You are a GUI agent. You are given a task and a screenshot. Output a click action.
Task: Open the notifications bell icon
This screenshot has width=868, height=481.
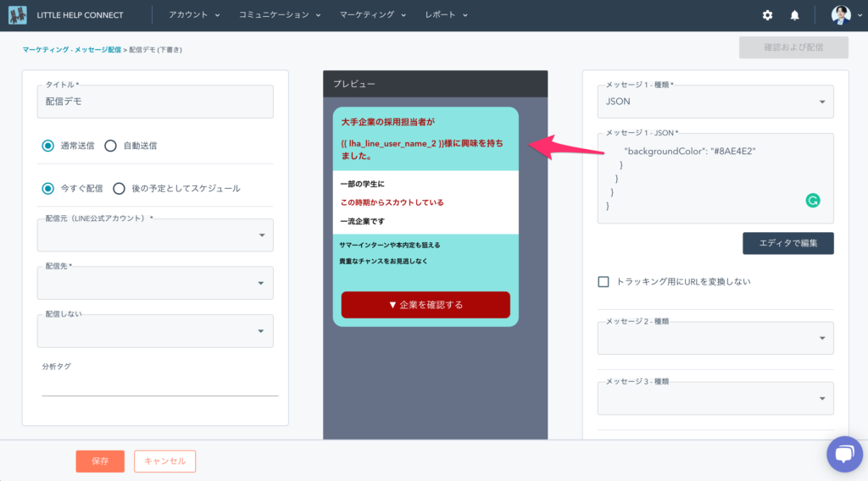click(794, 15)
